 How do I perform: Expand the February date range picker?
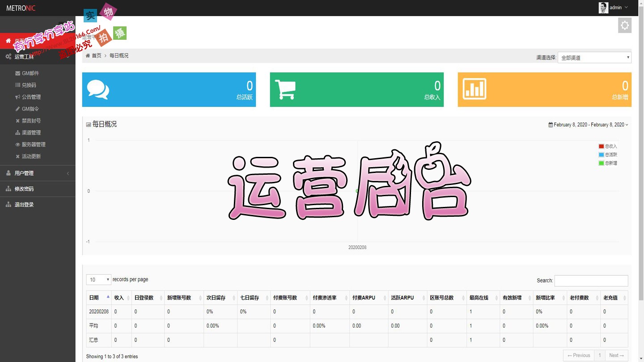[x=588, y=124]
